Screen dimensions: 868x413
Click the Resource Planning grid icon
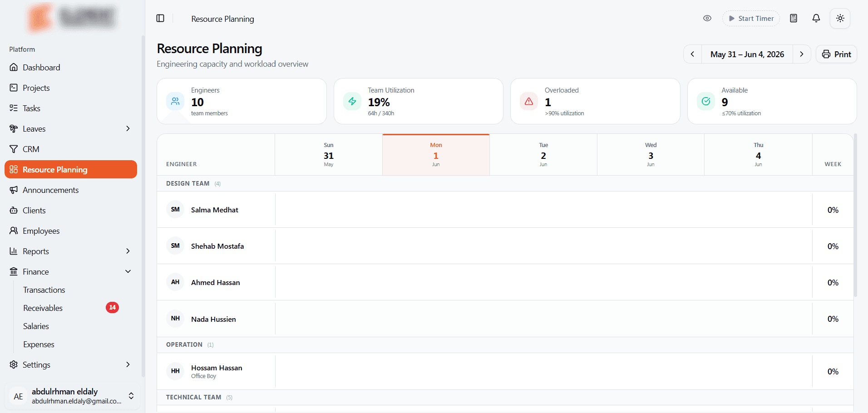tap(14, 169)
